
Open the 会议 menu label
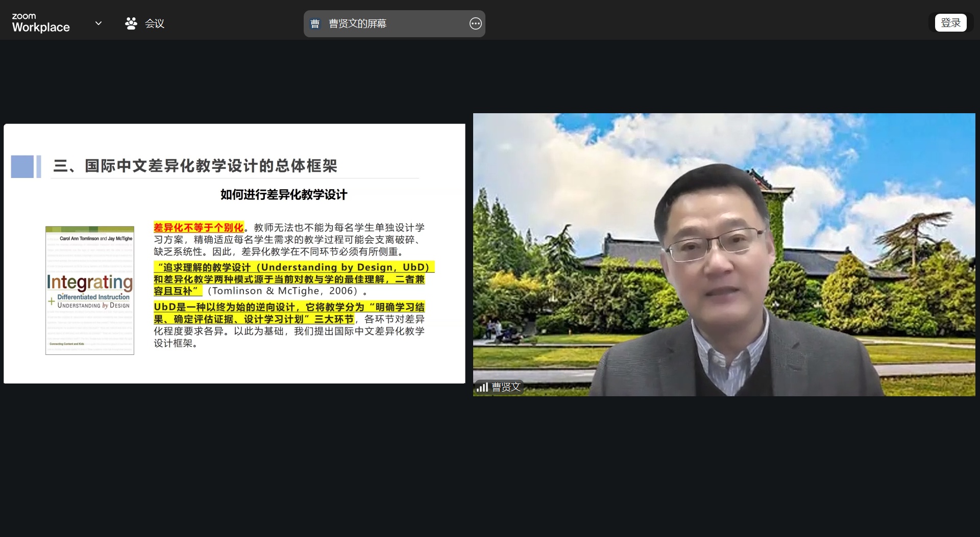coord(154,23)
